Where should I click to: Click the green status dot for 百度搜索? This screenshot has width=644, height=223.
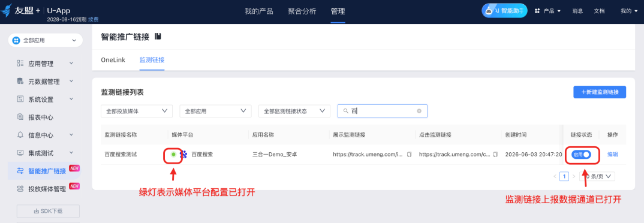click(x=173, y=155)
